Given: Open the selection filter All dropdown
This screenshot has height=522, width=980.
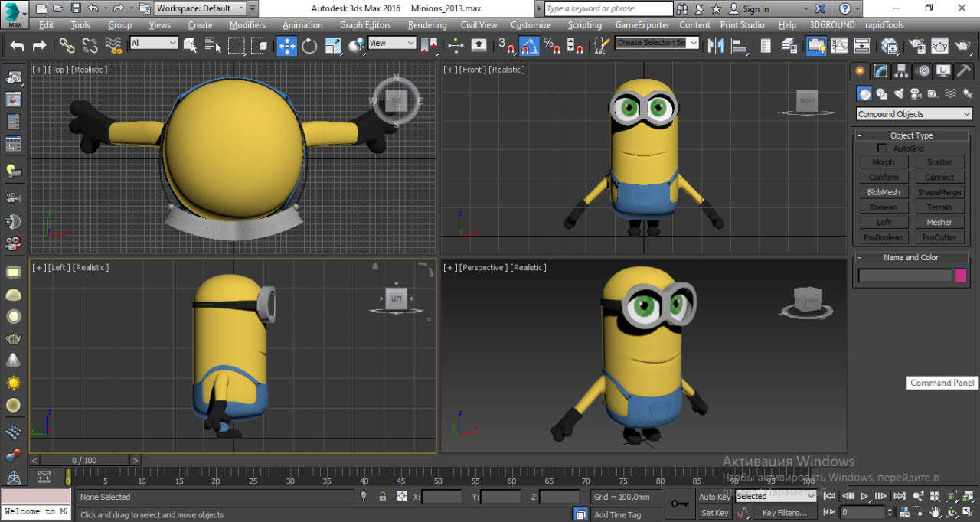Looking at the screenshot, I should [x=154, y=43].
